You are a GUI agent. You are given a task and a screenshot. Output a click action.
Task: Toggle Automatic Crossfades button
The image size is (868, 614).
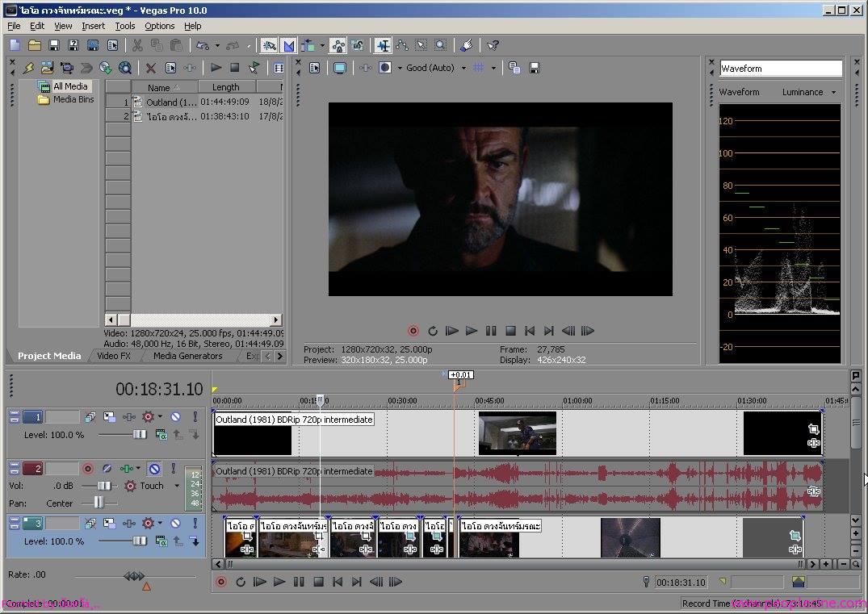[x=288, y=45]
